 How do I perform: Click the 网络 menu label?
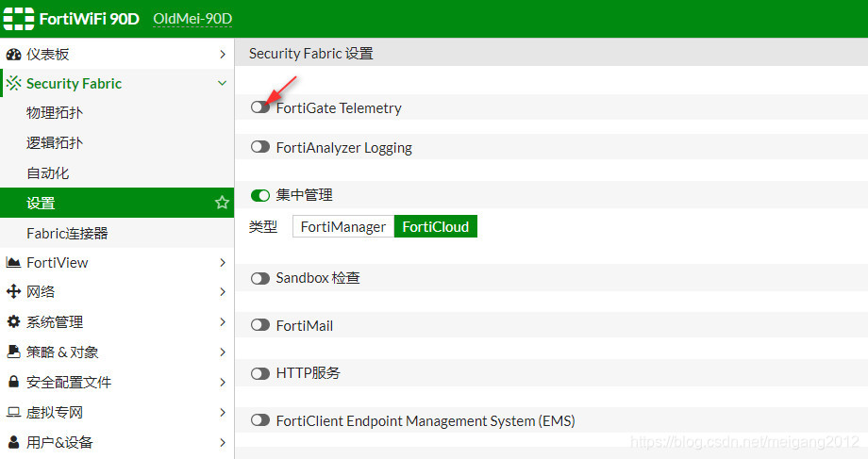41,291
